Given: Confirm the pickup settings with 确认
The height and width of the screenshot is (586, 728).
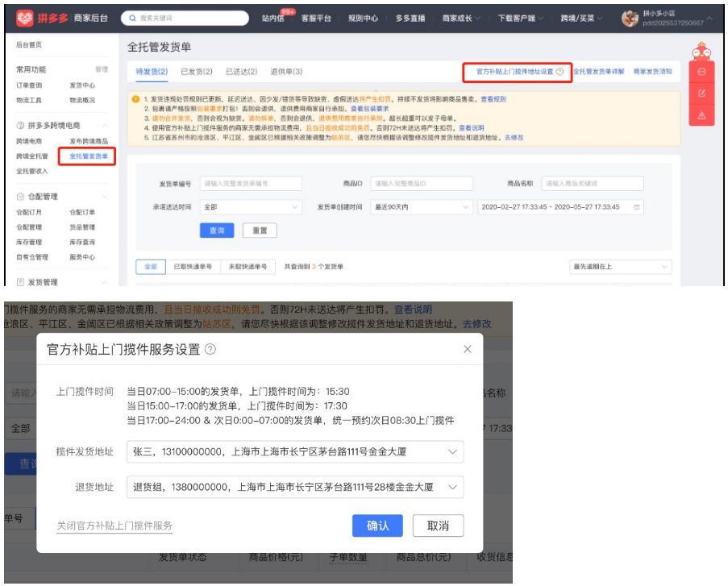Looking at the screenshot, I should [x=378, y=526].
